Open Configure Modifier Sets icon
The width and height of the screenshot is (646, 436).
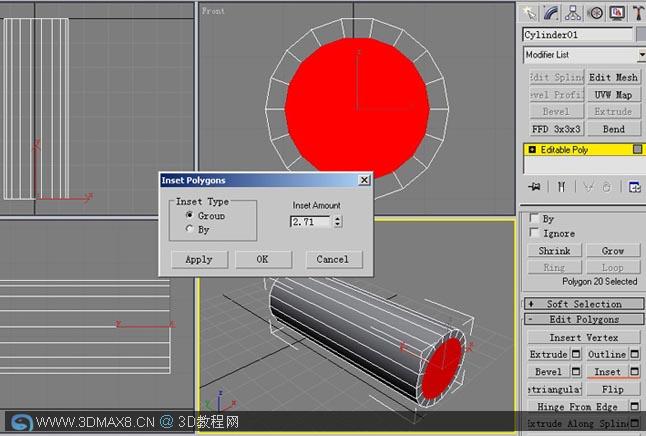pos(634,187)
